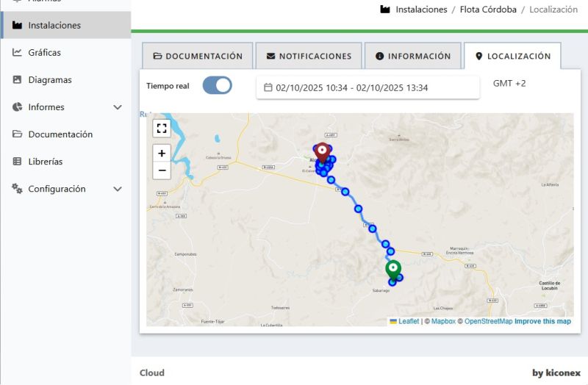
Task: Zoom out on the map
Action: tap(162, 170)
